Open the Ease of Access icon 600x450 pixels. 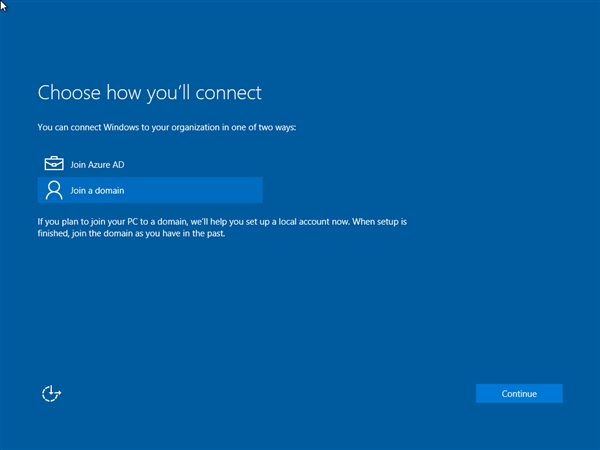pyautogui.click(x=52, y=394)
